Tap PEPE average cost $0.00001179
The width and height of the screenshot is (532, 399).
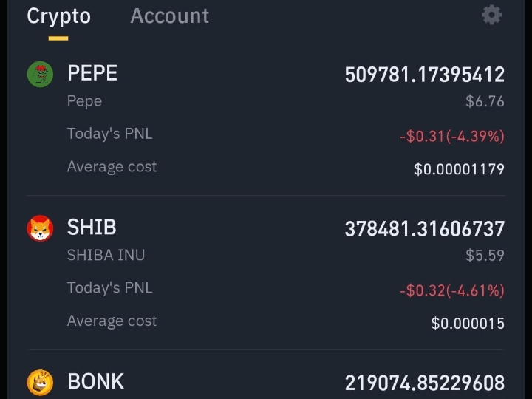click(x=459, y=169)
